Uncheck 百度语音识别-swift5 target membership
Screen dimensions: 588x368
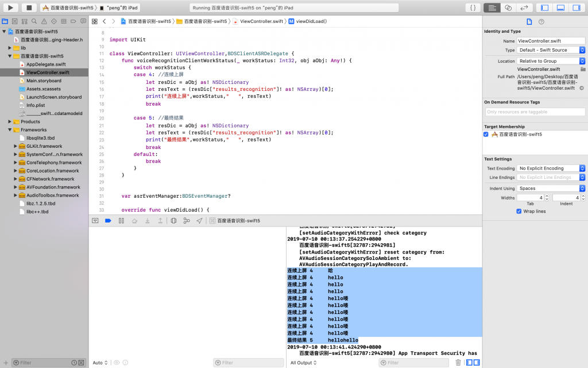(486, 134)
